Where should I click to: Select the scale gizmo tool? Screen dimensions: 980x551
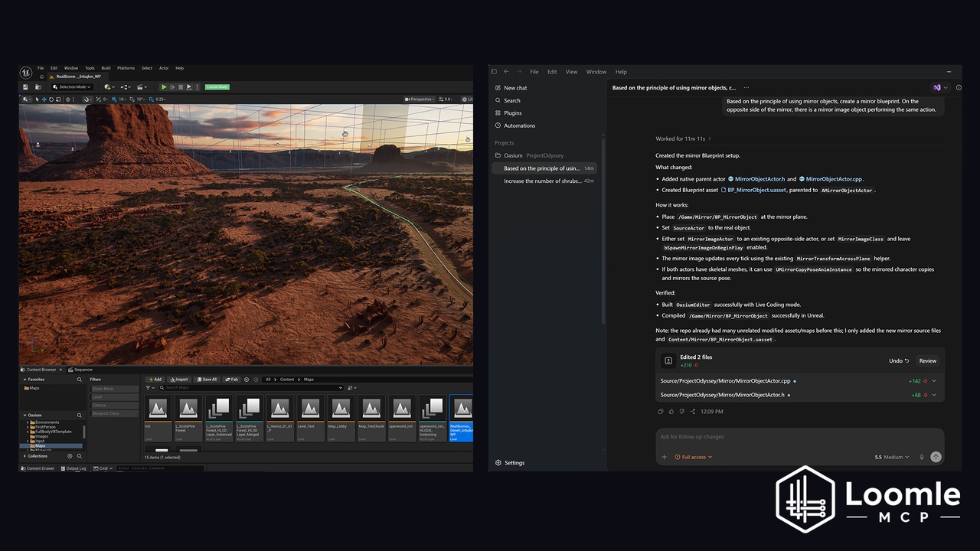(58, 99)
